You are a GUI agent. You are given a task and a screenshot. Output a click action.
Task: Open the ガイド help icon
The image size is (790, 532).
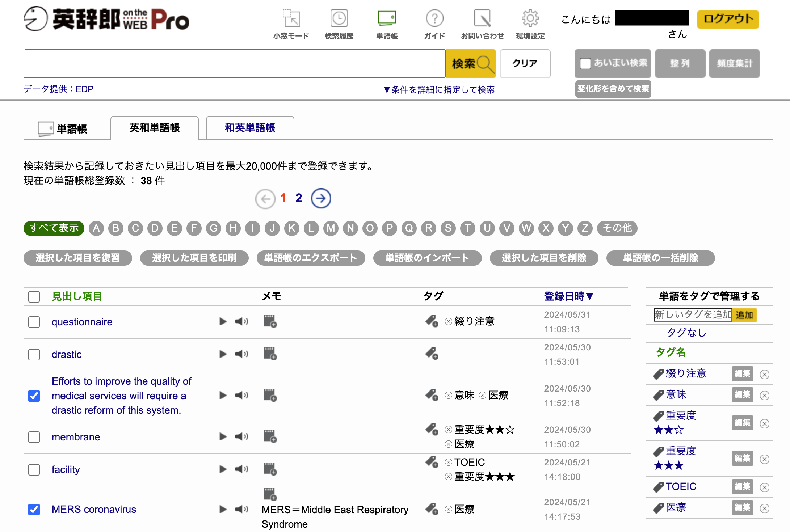coord(434,19)
